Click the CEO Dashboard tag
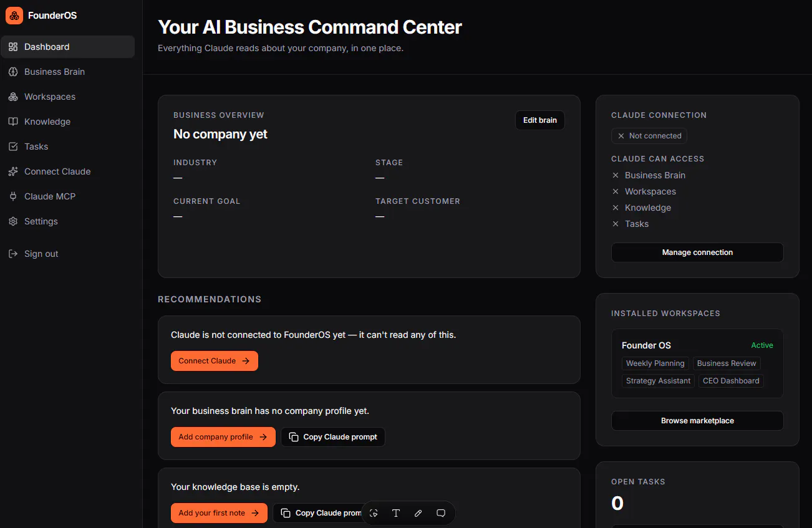This screenshot has height=528, width=812. 731,381
